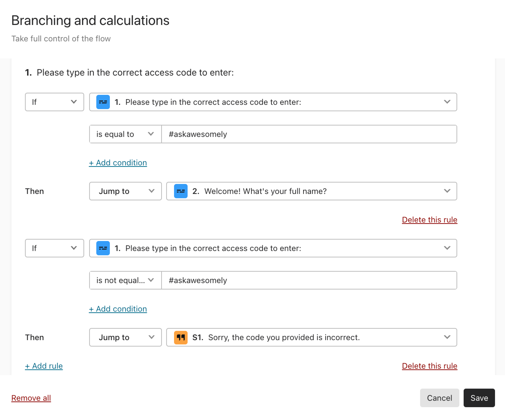
Task: Open first rule's Jump to action dropdown
Action: click(125, 191)
